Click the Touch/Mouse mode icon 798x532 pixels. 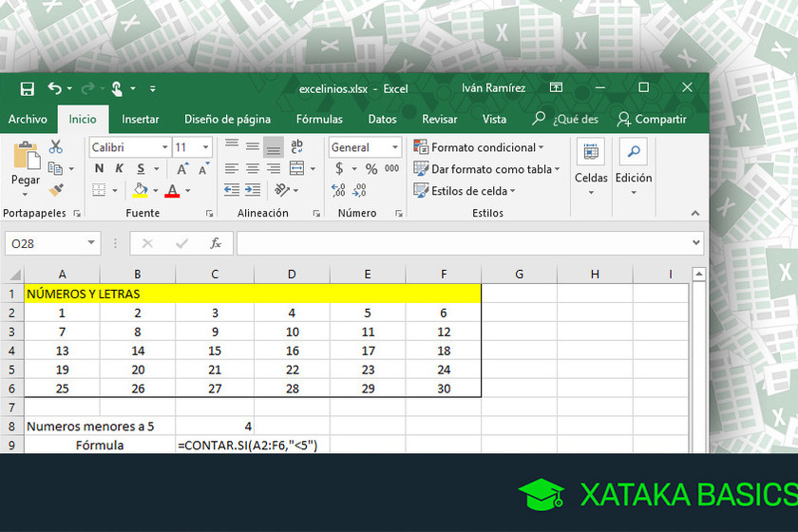(x=117, y=88)
